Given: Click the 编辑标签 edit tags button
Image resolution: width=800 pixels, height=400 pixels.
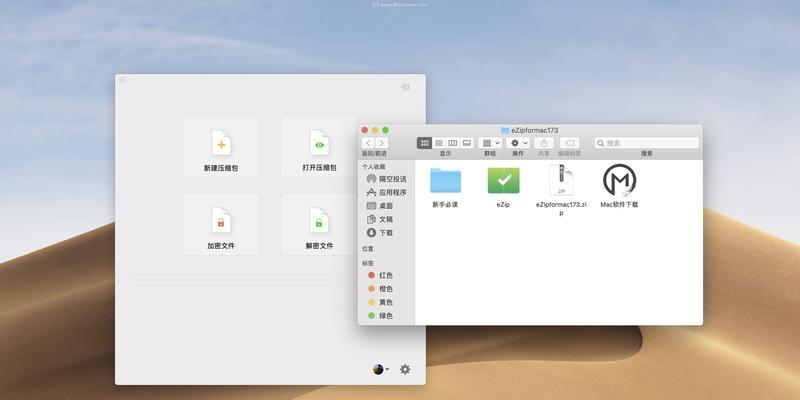Looking at the screenshot, I should pyautogui.click(x=570, y=143).
